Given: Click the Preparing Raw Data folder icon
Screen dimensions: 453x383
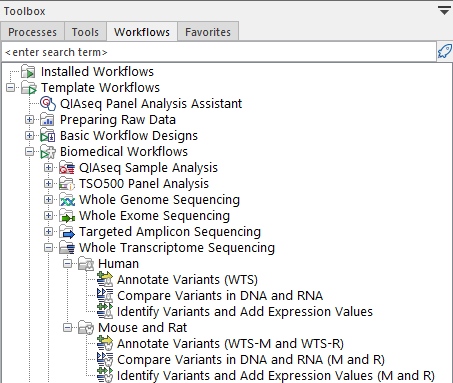Looking at the screenshot, I should pos(47,120).
